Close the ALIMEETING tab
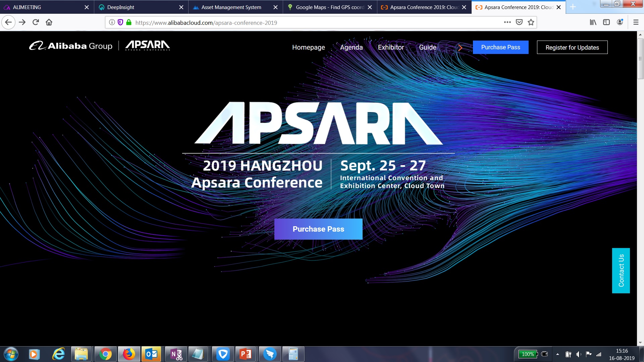This screenshot has width=644, height=362. 87,7
